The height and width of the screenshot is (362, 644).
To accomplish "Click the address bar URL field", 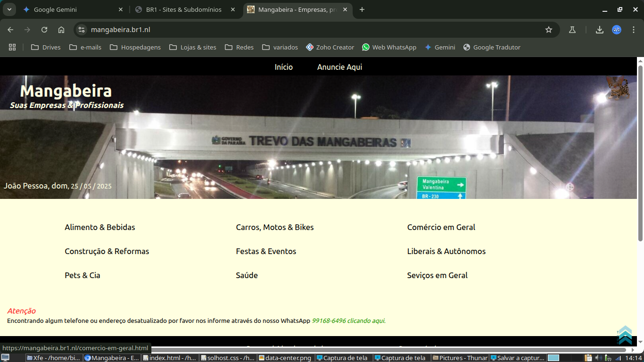I will coord(283,30).
